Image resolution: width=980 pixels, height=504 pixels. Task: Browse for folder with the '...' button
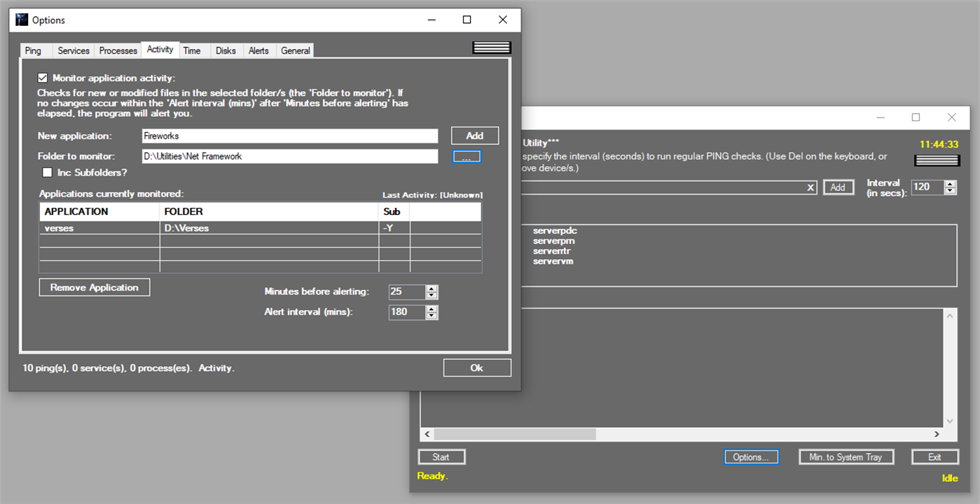click(x=467, y=157)
